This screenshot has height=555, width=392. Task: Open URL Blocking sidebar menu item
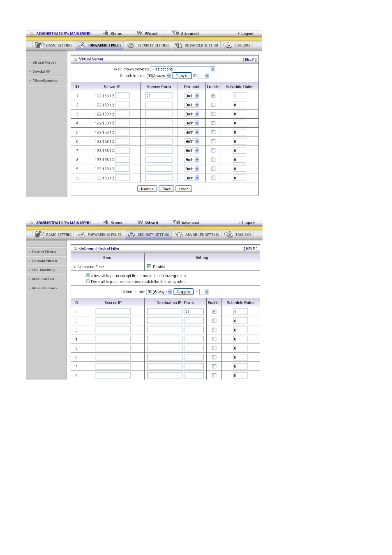[44, 270]
